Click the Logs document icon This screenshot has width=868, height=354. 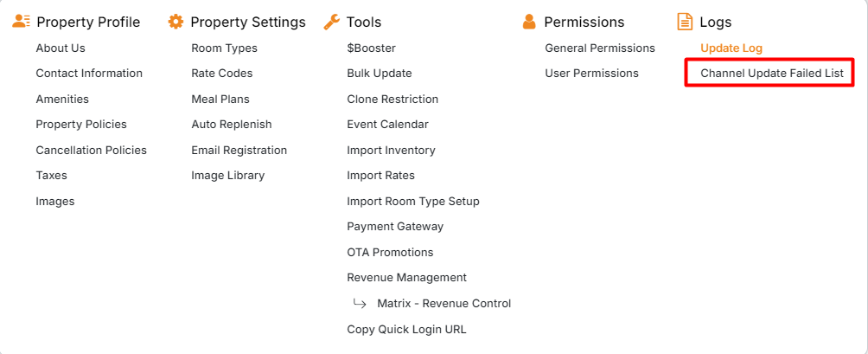[685, 22]
